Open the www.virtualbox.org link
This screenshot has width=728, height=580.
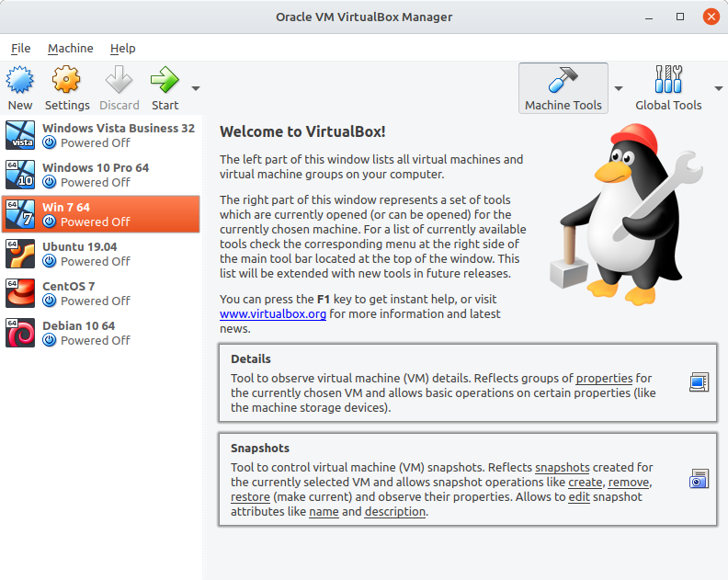click(272, 314)
